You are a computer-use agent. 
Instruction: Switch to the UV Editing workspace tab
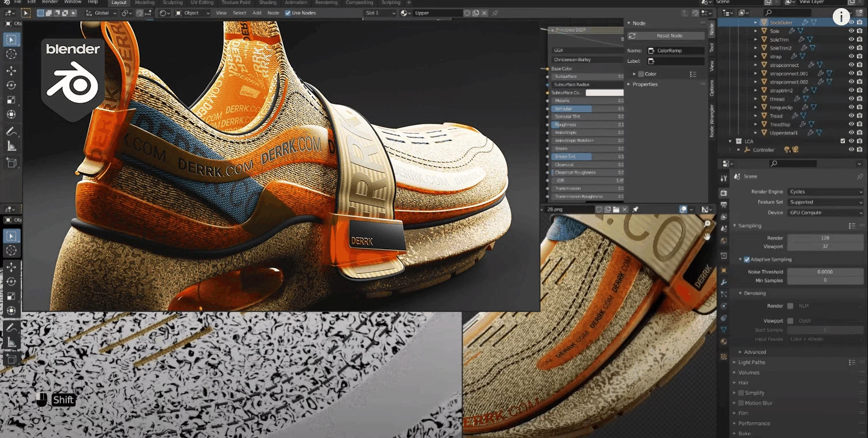pos(202,2)
